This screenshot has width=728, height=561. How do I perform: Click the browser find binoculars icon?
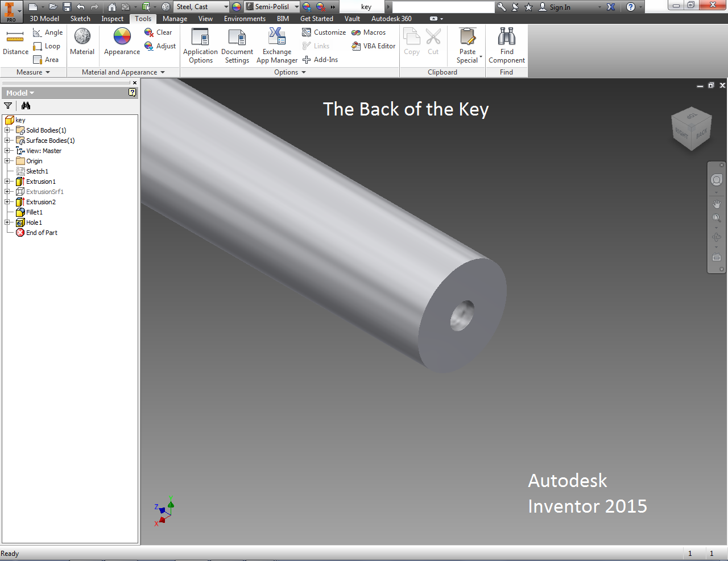(x=26, y=106)
